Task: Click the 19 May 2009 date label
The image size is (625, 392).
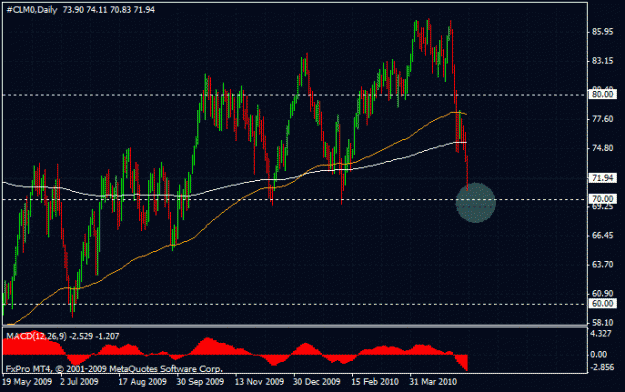Action: click(x=27, y=382)
